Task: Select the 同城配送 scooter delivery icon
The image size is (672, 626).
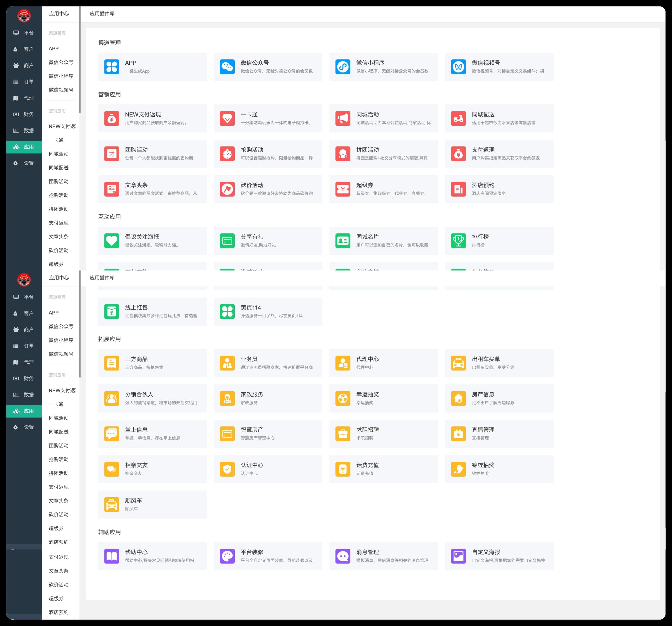Action: coord(458,118)
